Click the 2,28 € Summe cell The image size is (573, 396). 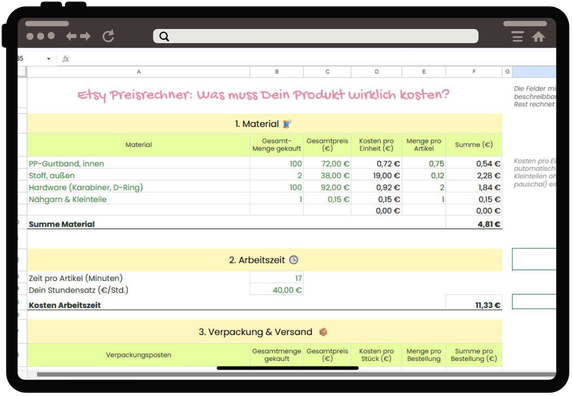coord(474,176)
